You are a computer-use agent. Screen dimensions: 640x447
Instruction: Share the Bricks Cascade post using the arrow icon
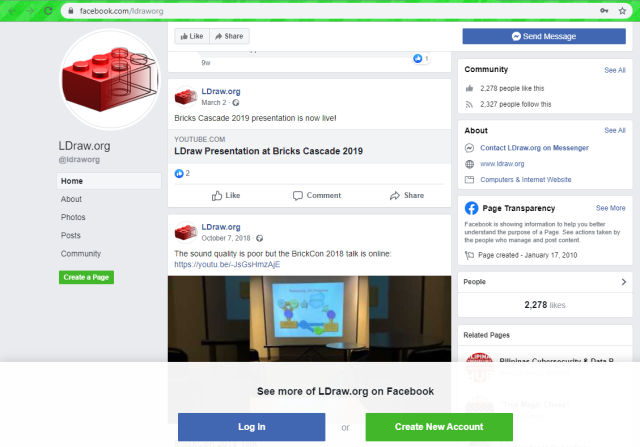pyautogui.click(x=395, y=196)
